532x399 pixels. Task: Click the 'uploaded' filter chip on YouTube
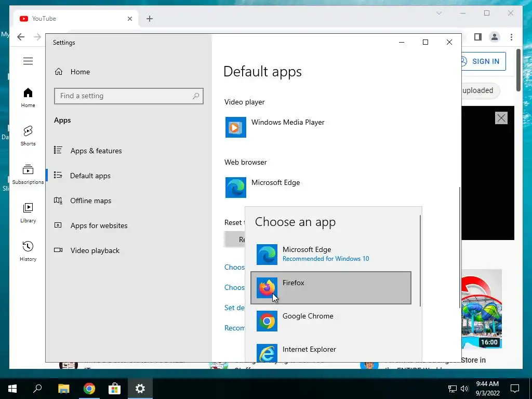point(480,90)
